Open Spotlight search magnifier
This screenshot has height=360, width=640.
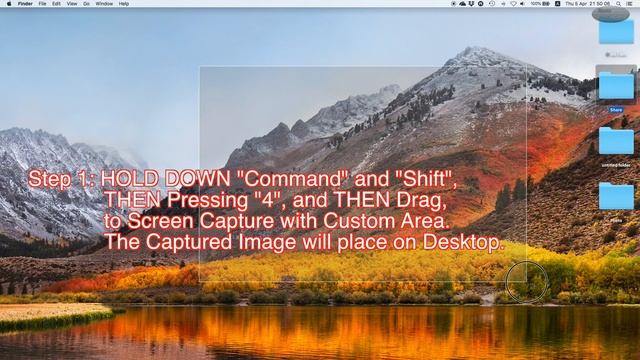(x=619, y=4)
